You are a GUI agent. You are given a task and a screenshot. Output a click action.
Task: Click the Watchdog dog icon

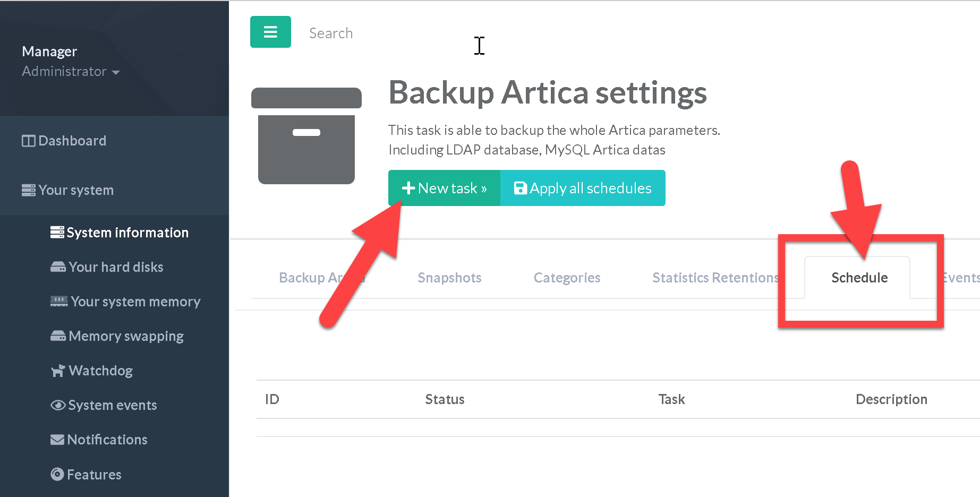[58, 371]
